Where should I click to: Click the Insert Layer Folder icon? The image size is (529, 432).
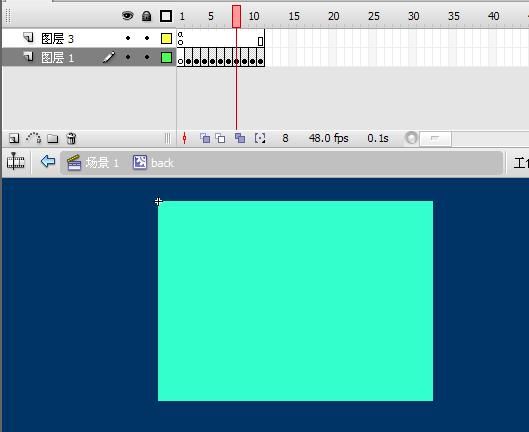(x=53, y=138)
